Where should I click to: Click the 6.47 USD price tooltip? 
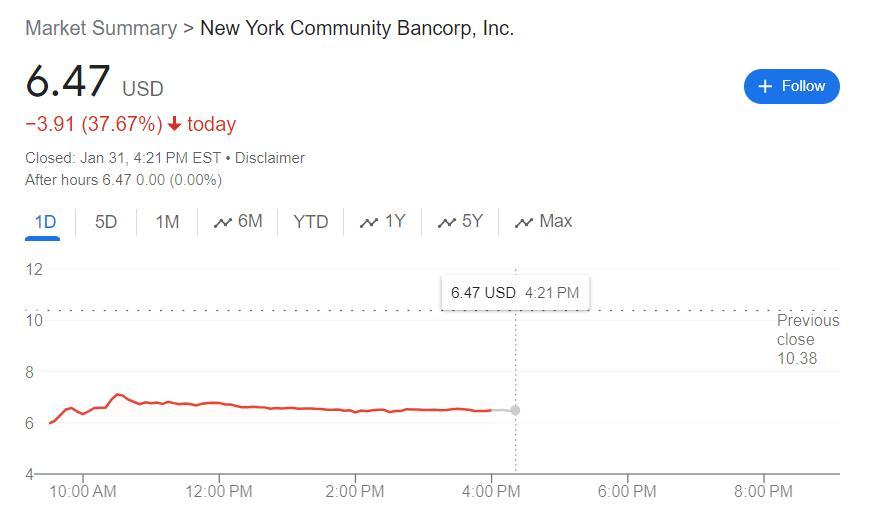pyautogui.click(x=514, y=293)
